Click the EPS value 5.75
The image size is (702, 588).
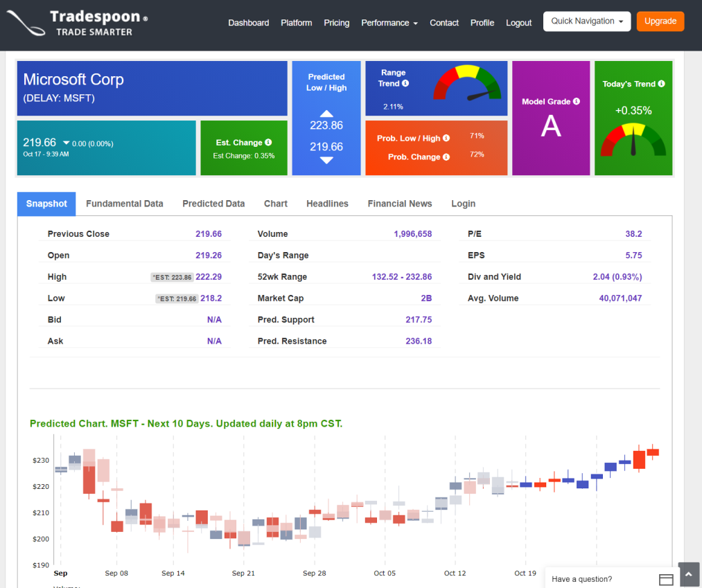[633, 256]
